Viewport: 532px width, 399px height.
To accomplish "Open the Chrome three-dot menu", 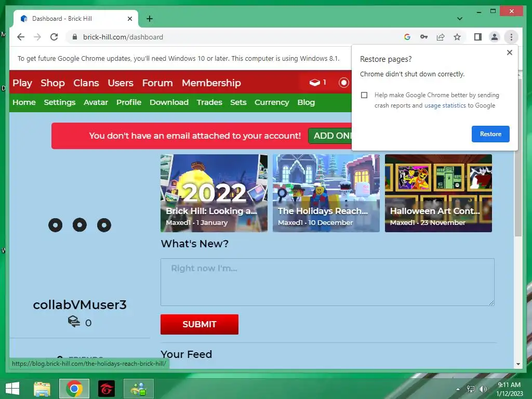I will (511, 37).
